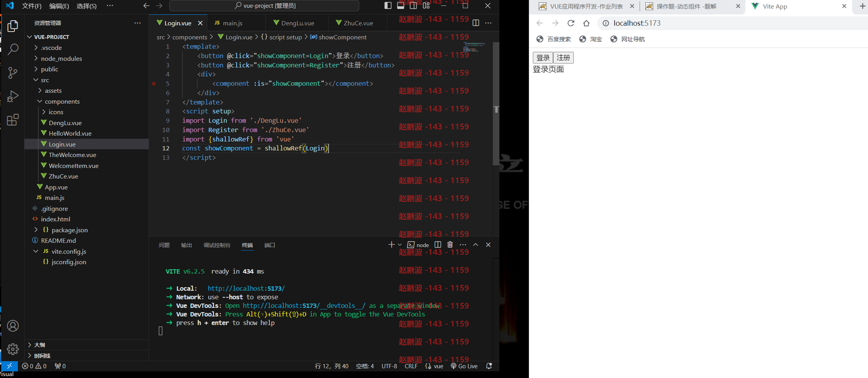Open the 选择(S) menu
Viewport: 868px width, 378px height.
click(x=86, y=6)
